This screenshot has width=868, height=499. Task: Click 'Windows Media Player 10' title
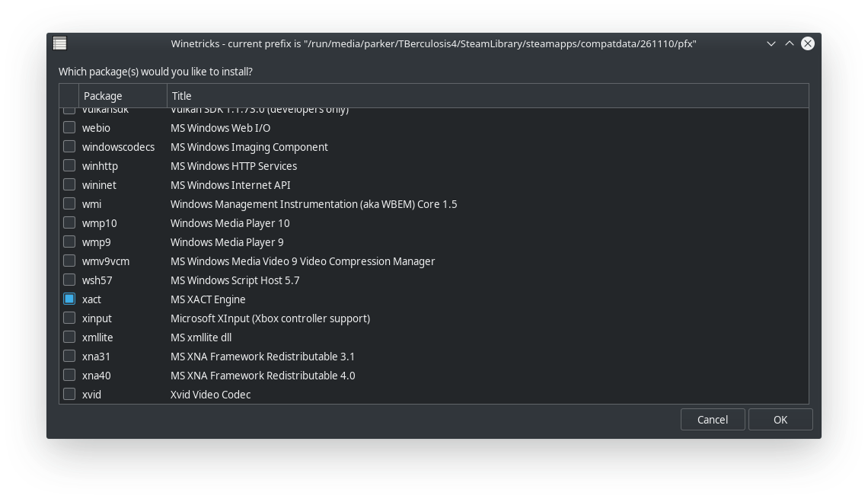[230, 223]
